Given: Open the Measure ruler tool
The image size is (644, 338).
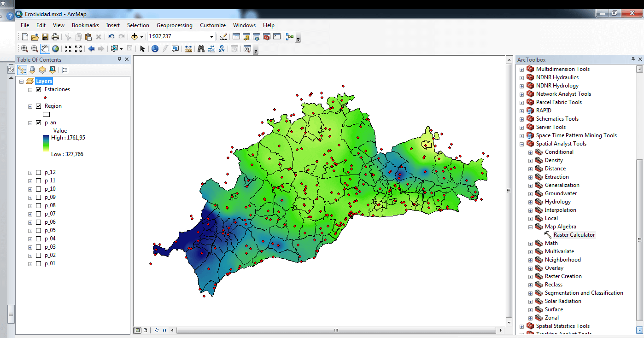Looking at the screenshot, I should click(188, 49).
